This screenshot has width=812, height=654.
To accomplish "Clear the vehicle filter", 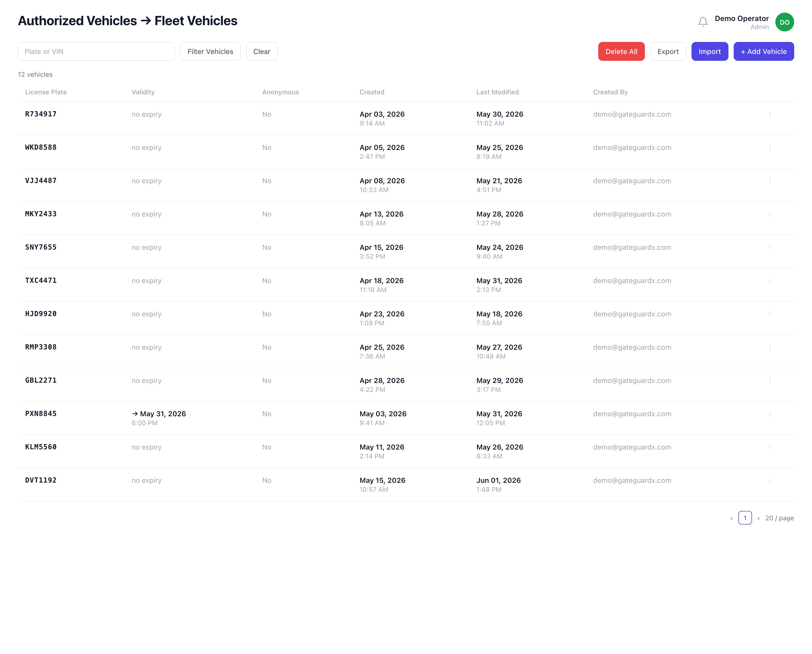I will (x=262, y=51).
